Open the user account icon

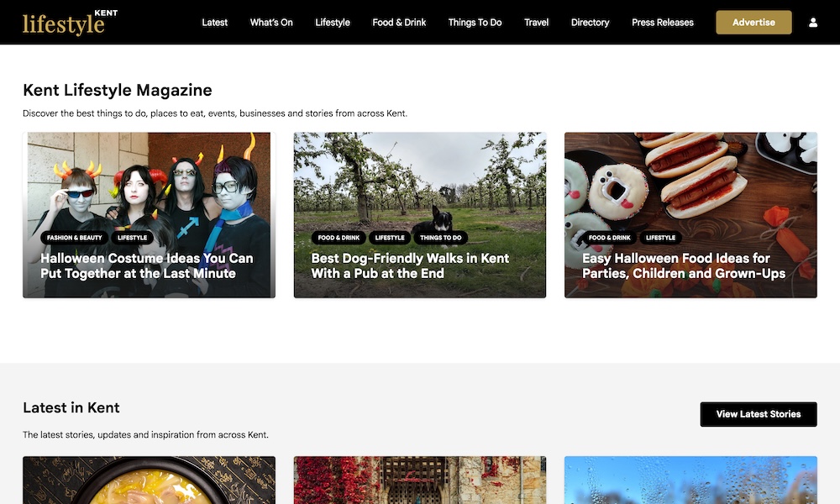[x=812, y=23]
